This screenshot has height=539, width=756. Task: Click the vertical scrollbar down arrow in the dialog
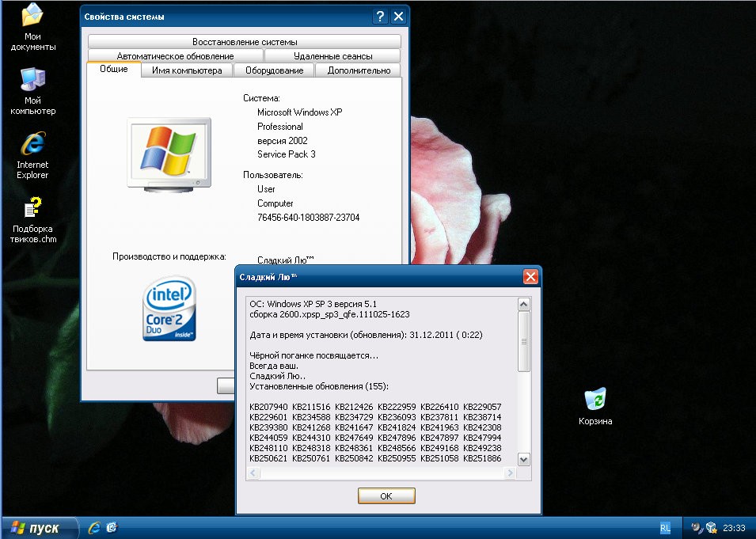coord(523,459)
